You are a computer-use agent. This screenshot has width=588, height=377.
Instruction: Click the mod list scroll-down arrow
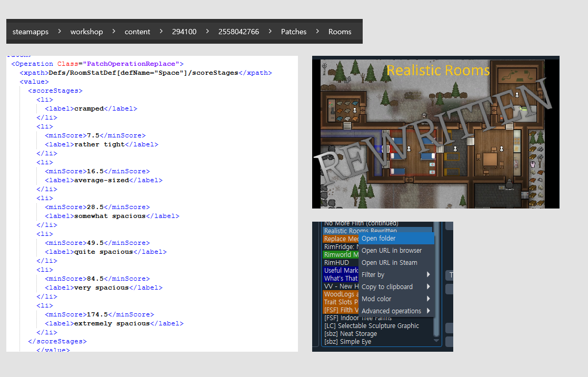pos(436,341)
